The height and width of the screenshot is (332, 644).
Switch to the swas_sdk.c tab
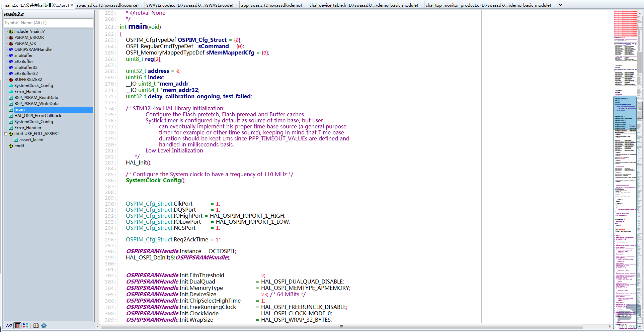coord(107,5)
